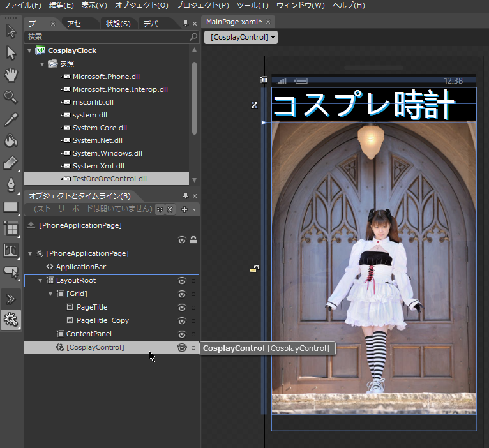This screenshot has height=448, width=489.
Task: Open the storyboard options dropdown arrow
Action: [195, 209]
